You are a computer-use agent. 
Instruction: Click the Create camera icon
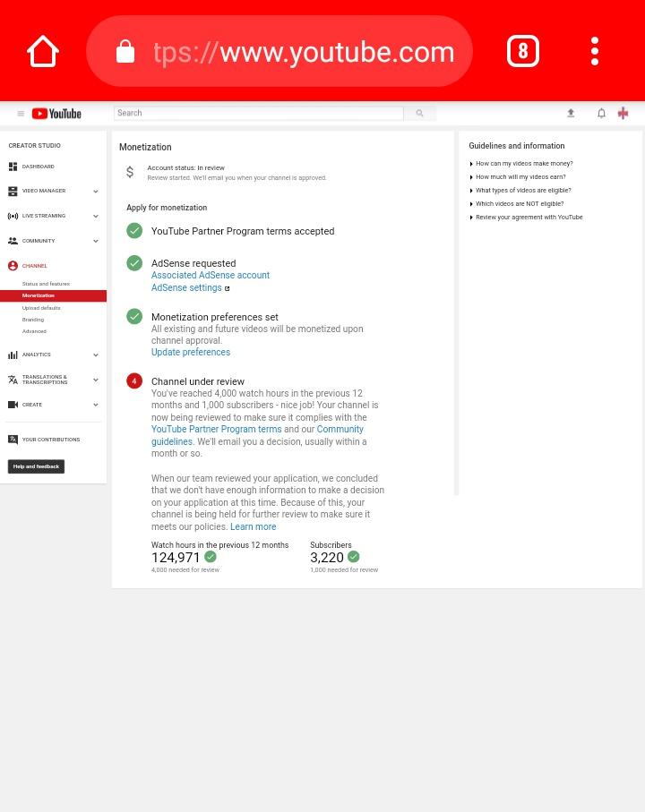(13, 405)
